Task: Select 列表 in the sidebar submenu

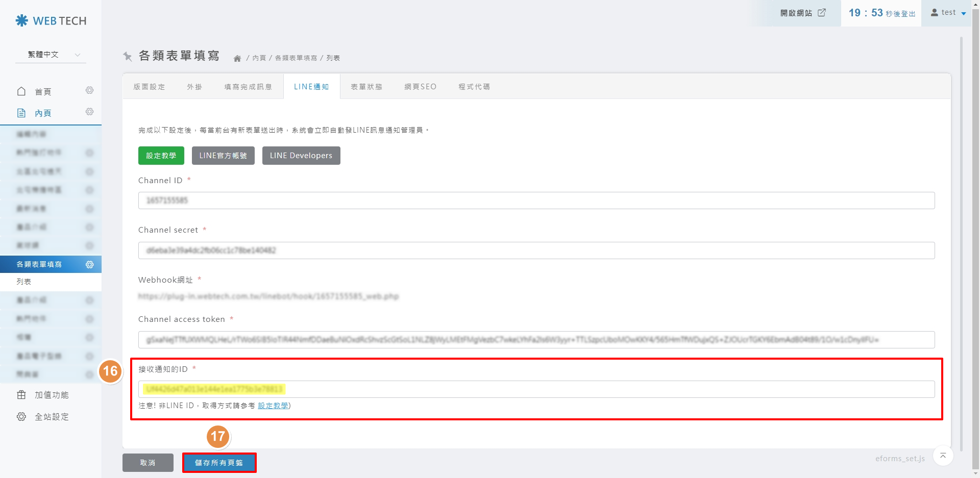Action: 24,282
